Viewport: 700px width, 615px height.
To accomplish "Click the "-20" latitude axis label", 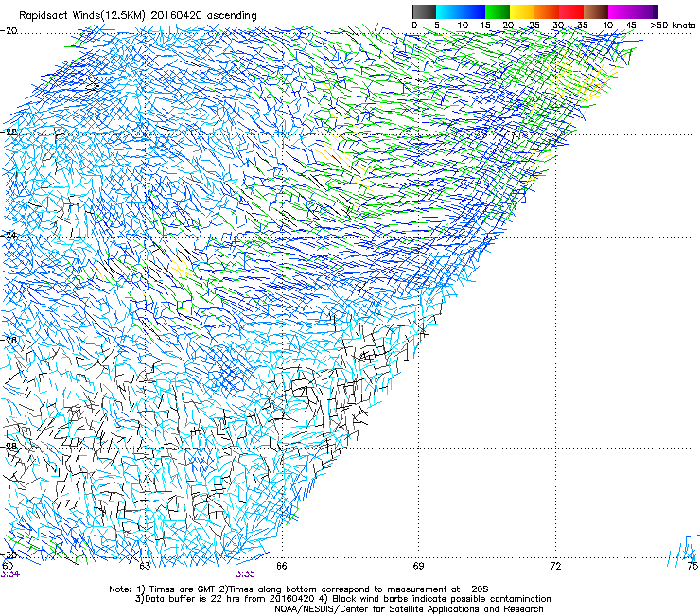I will click(x=9, y=31).
